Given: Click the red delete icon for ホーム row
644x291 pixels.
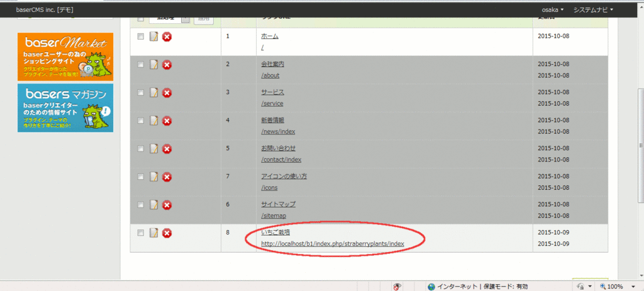Looking at the screenshot, I should tap(167, 36).
